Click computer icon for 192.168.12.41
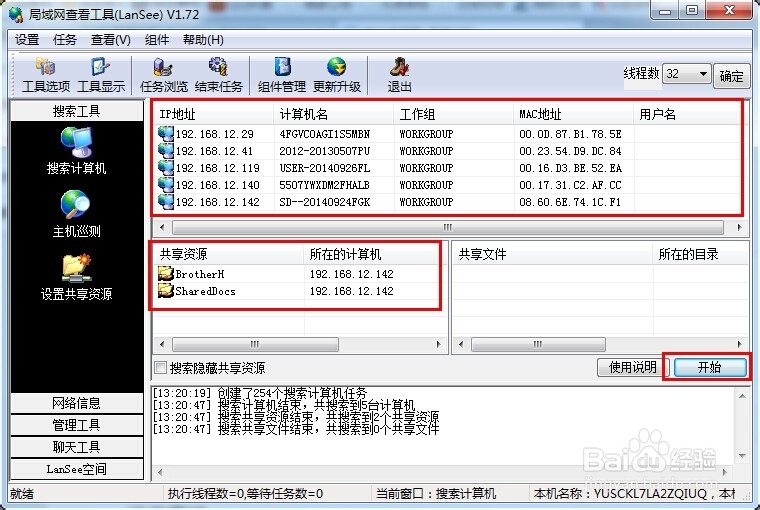 coord(166,151)
